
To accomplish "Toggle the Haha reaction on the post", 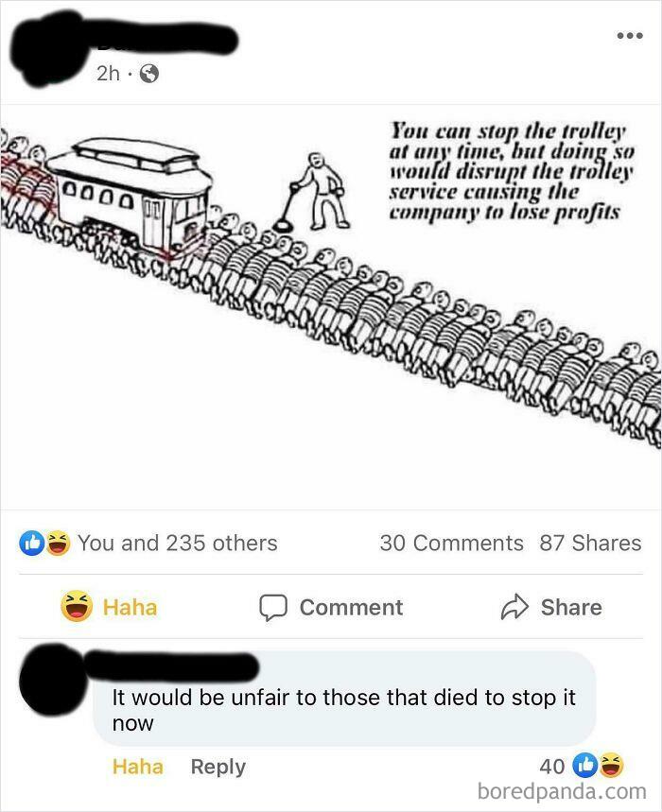I will 109,607.
